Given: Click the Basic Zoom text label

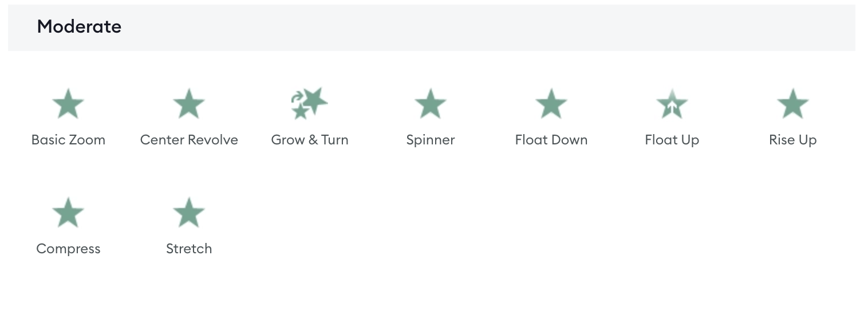Looking at the screenshot, I should (68, 140).
